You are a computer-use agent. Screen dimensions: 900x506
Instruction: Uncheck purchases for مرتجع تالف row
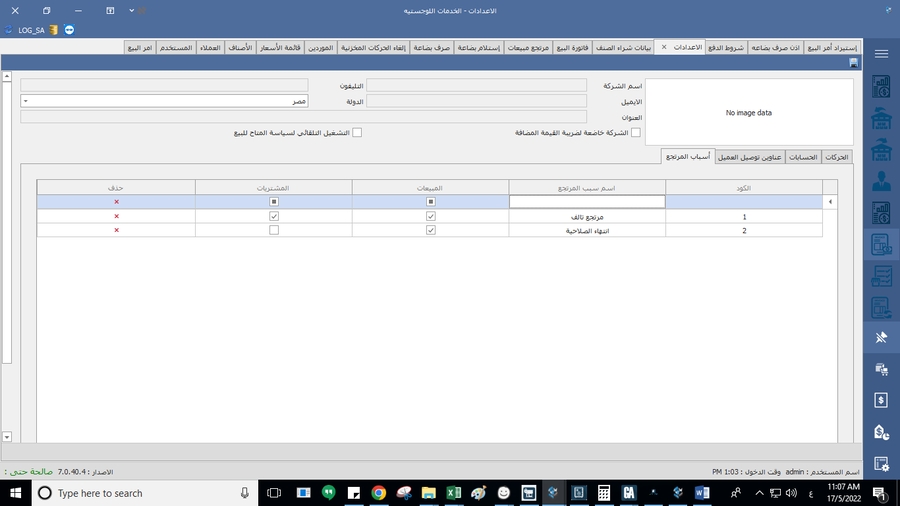pyautogui.click(x=274, y=216)
